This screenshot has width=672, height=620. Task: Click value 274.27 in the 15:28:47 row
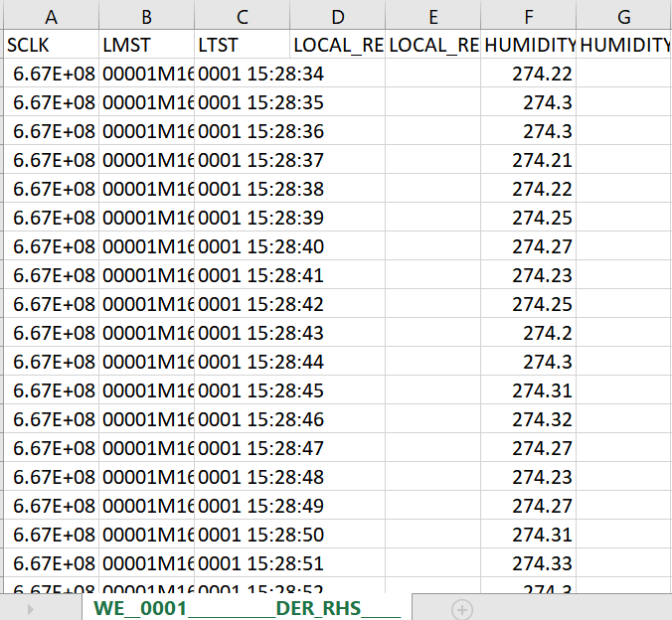529,448
